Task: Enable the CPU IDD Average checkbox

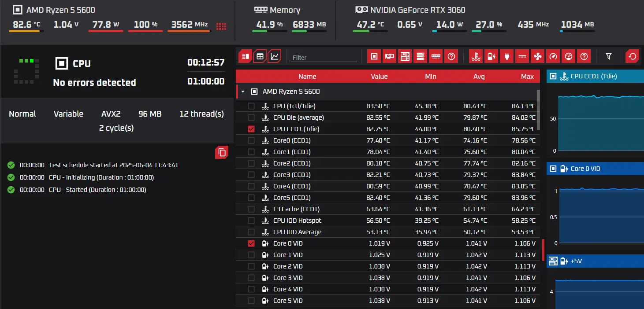Action: coord(251,232)
